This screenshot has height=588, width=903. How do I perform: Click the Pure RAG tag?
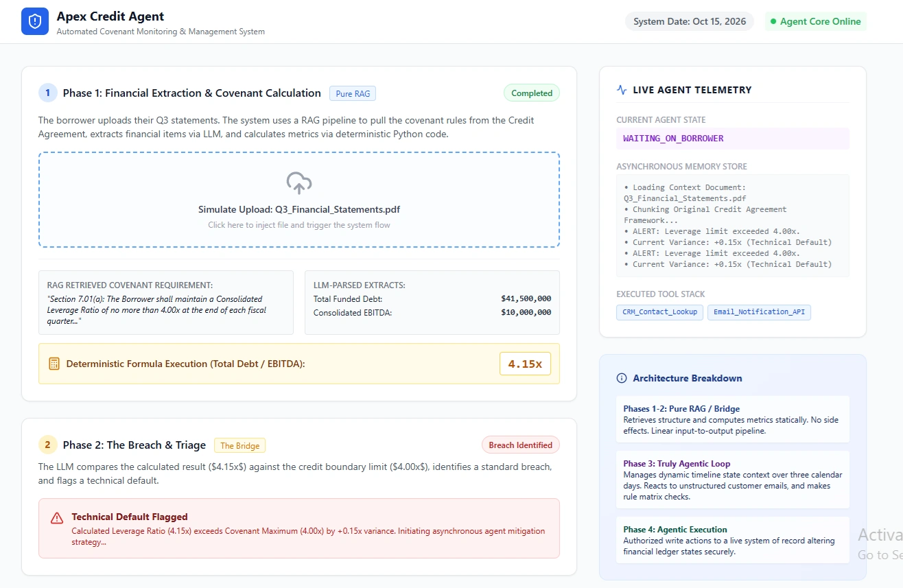point(353,93)
